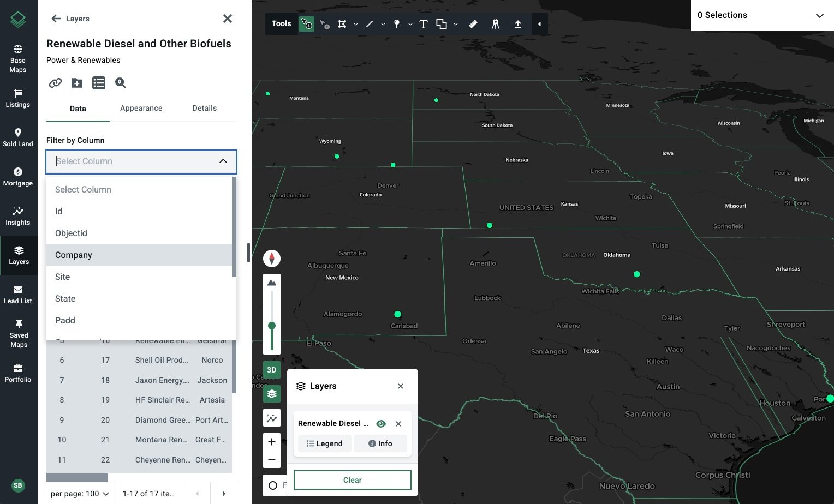Open the table list view icon
The image size is (834, 504).
click(x=99, y=83)
